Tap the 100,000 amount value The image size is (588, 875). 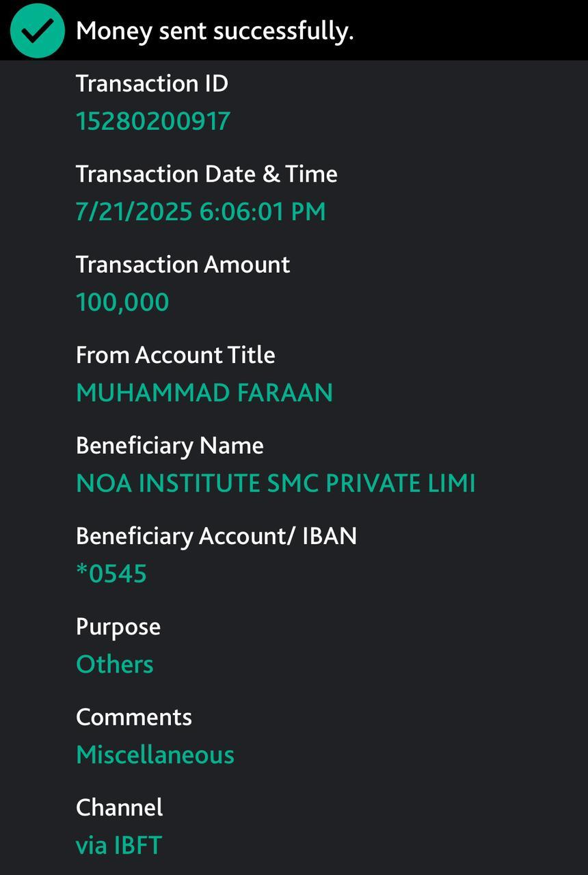point(122,302)
